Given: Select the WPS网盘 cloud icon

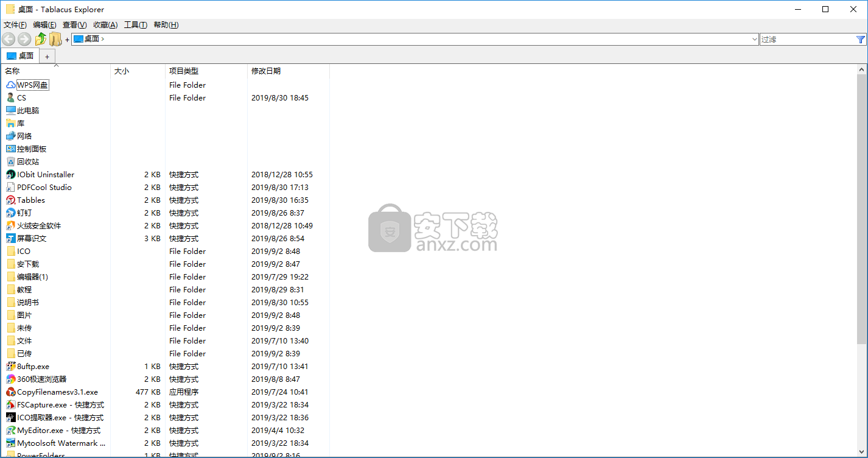Looking at the screenshot, I should tap(11, 85).
